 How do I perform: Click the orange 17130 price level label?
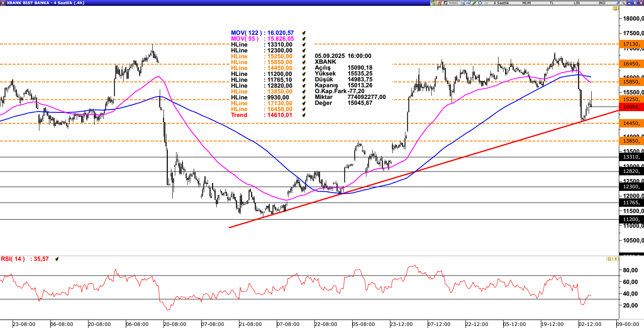[x=631, y=44]
